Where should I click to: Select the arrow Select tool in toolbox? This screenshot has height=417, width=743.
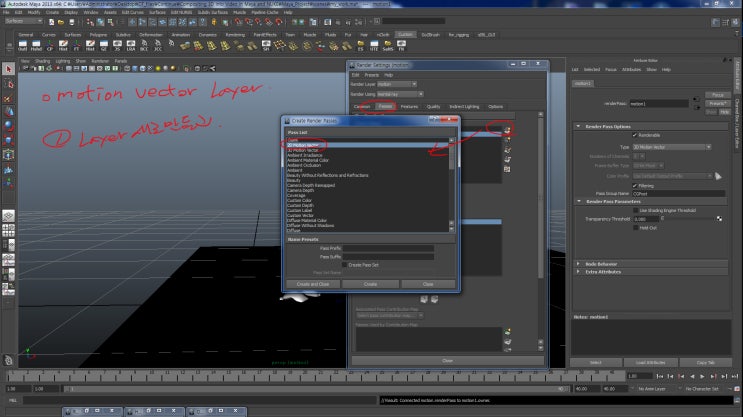coord(8,69)
